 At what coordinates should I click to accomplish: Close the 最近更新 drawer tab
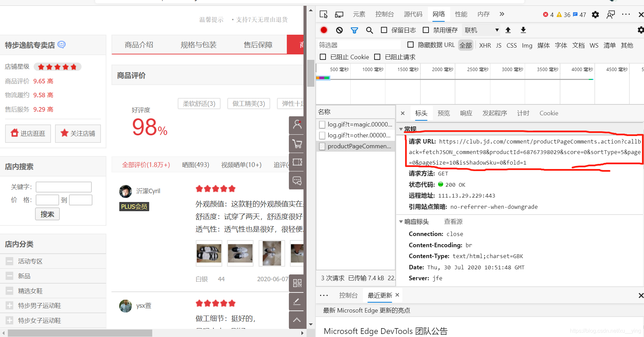pyautogui.click(x=397, y=295)
